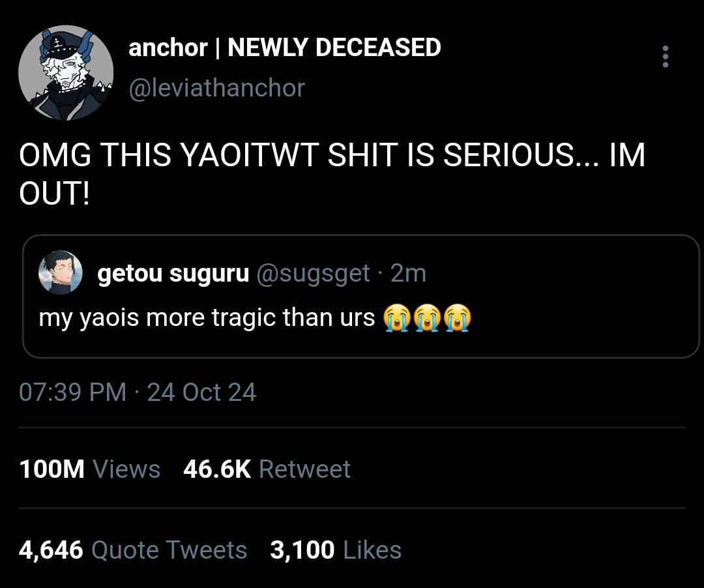Click the "my yaois more tragic" text
This screenshot has height=588, width=704.
207,319
